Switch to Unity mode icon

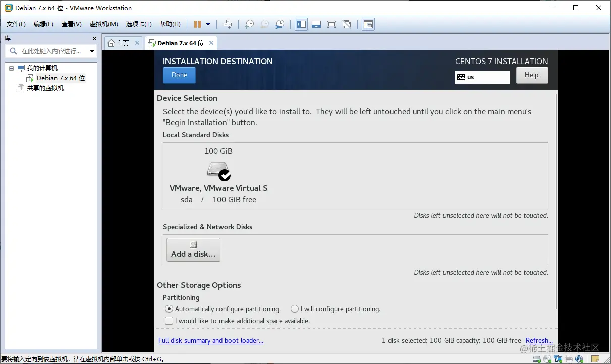347,24
